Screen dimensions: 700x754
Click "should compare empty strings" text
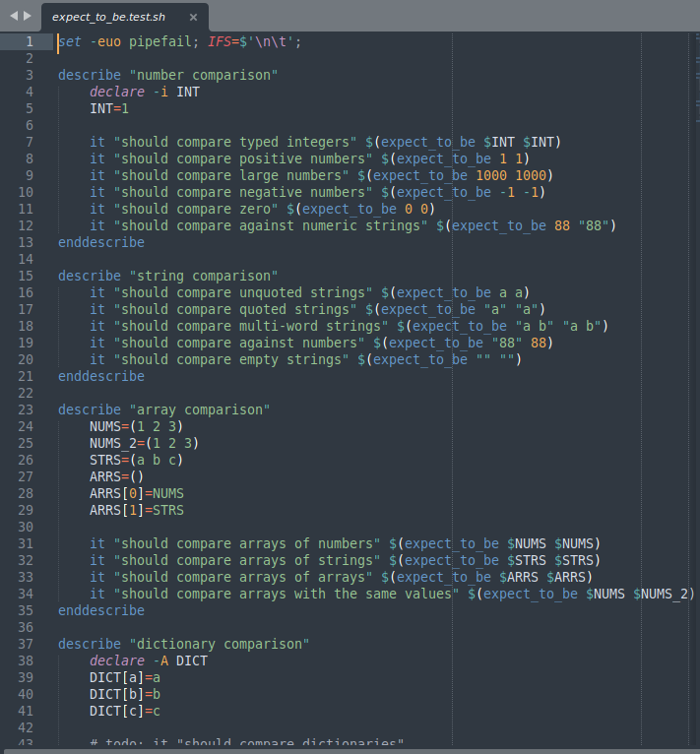[x=231, y=359]
